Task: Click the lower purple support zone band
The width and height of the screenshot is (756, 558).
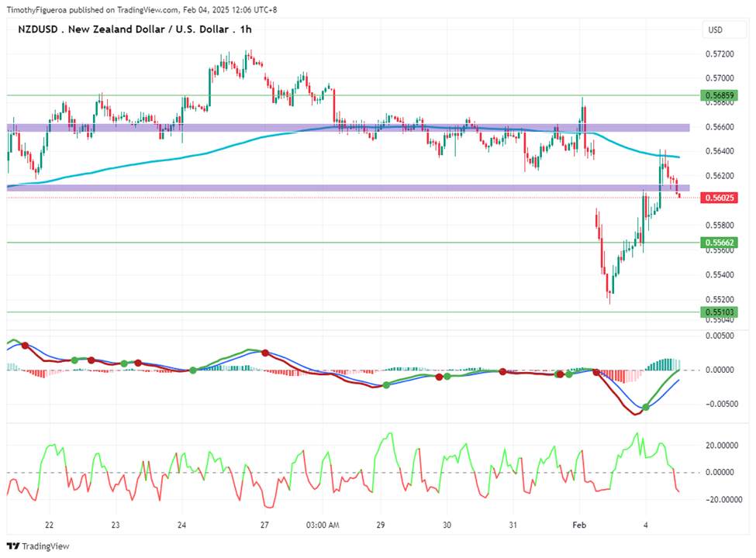Action: [x=348, y=188]
